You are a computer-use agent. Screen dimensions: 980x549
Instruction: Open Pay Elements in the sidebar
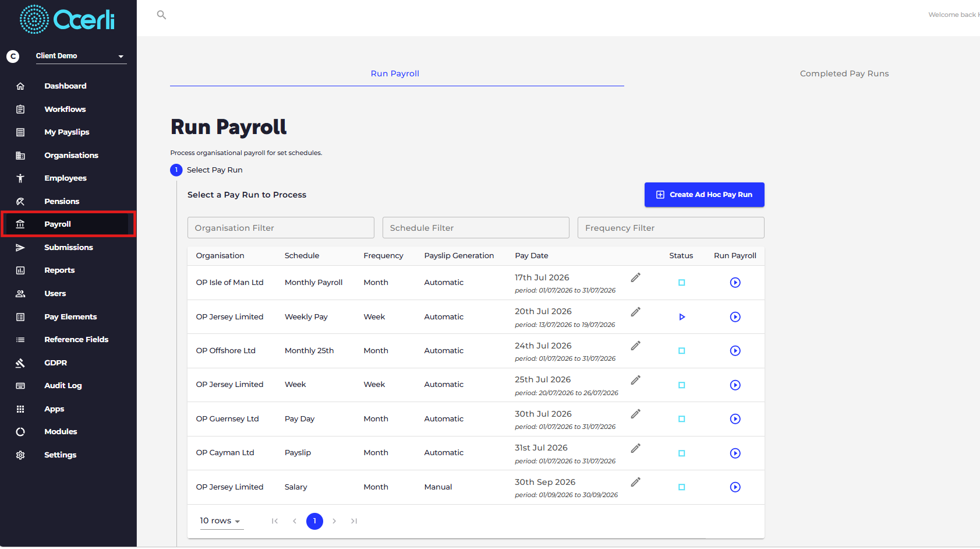click(x=70, y=317)
